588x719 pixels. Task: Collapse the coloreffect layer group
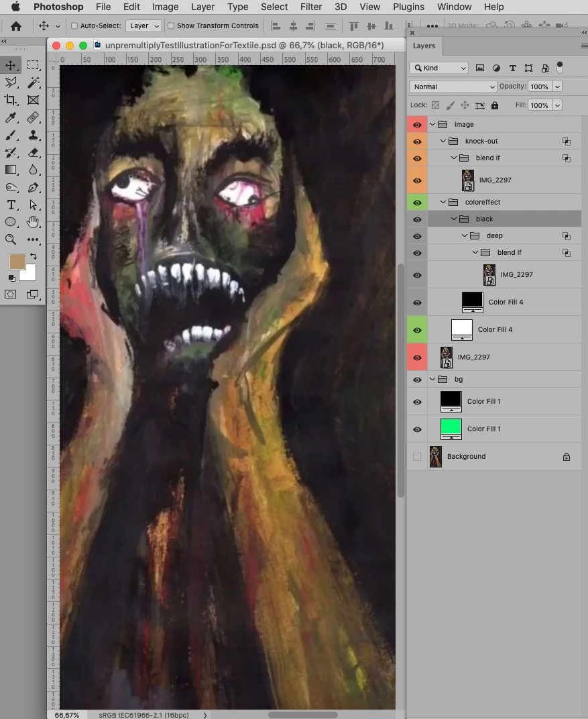[x=443, y=203]
